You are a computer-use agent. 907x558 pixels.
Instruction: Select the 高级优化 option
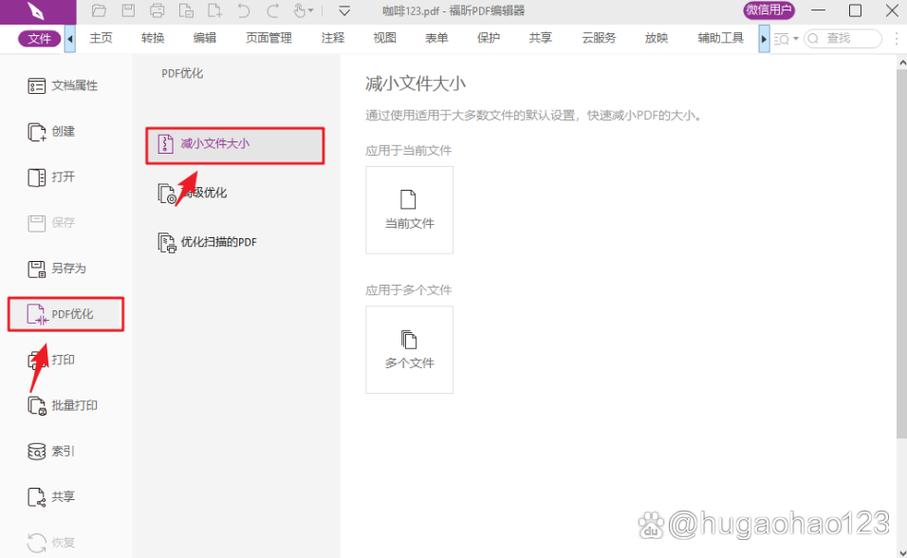pyautogui.click(x=193, y=193)
